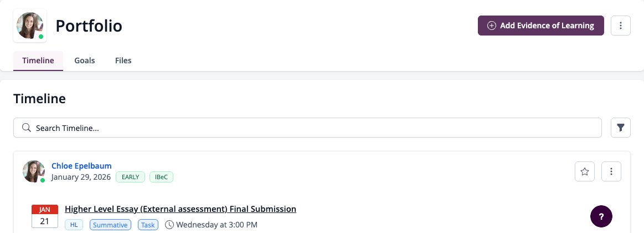Click the clock icon beside Wednesday time

[169, 225]
